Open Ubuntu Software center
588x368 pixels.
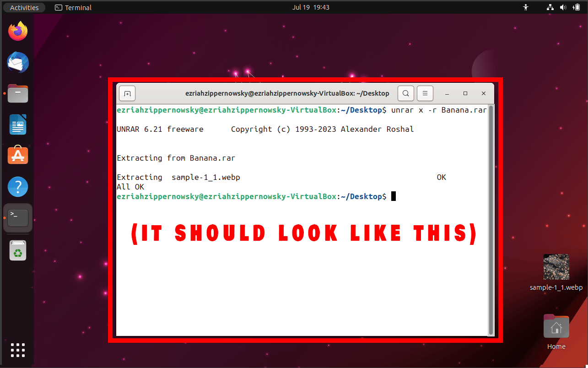18,155
